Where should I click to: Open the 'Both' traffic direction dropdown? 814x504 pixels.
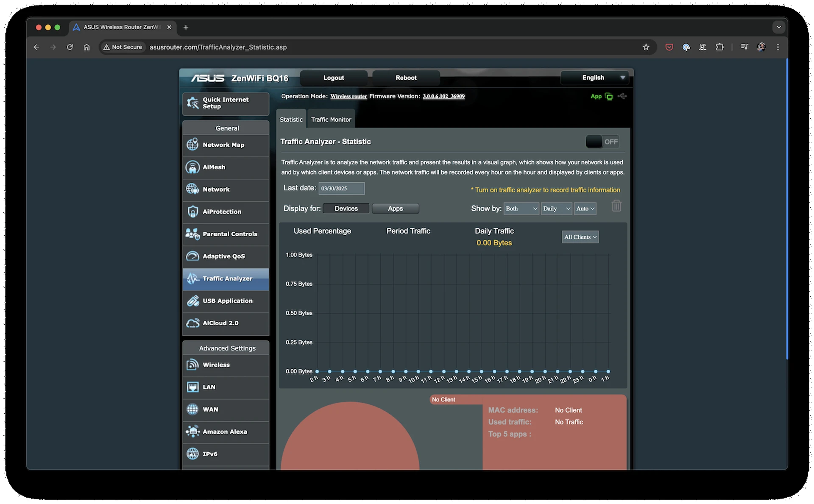point(521,209)
